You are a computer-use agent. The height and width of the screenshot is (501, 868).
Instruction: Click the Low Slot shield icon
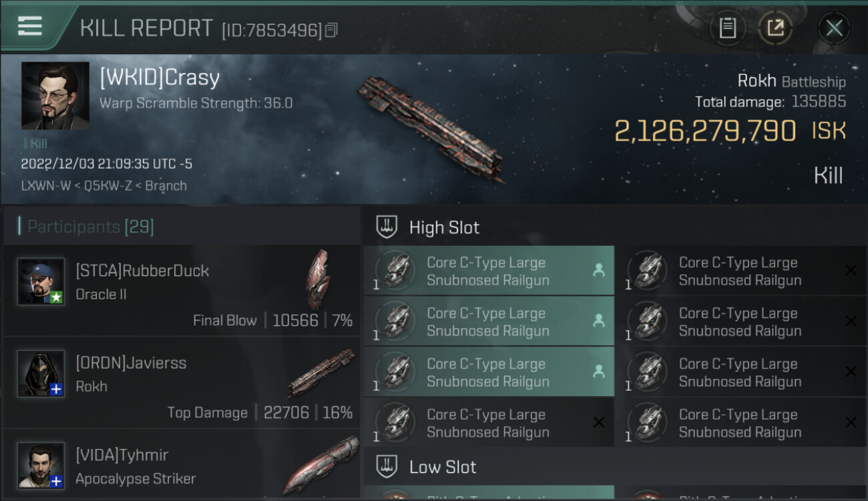(387, 466)
